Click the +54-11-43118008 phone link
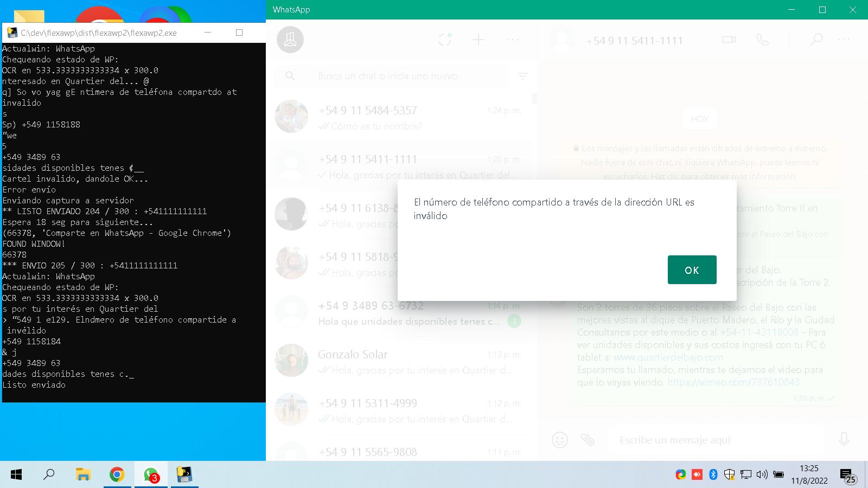This screenshot has width=868, height=488. click(759, 332)
